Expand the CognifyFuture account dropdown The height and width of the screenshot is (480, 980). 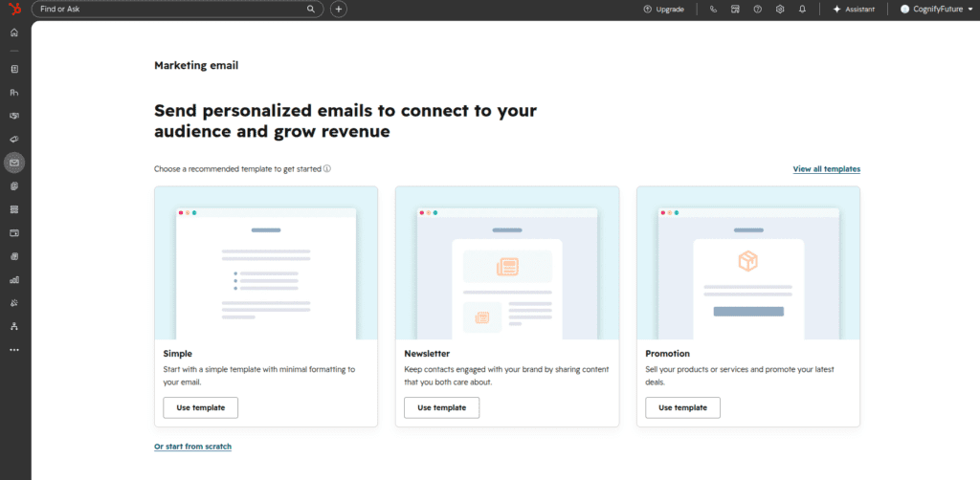(x=936, y=10)
